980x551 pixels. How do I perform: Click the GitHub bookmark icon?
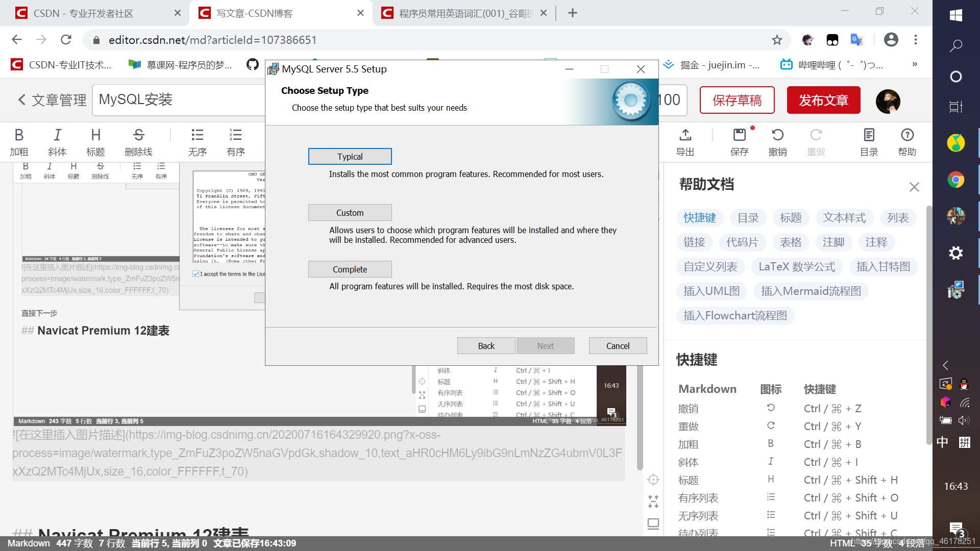pyautogui.click(x=253, y=65)
